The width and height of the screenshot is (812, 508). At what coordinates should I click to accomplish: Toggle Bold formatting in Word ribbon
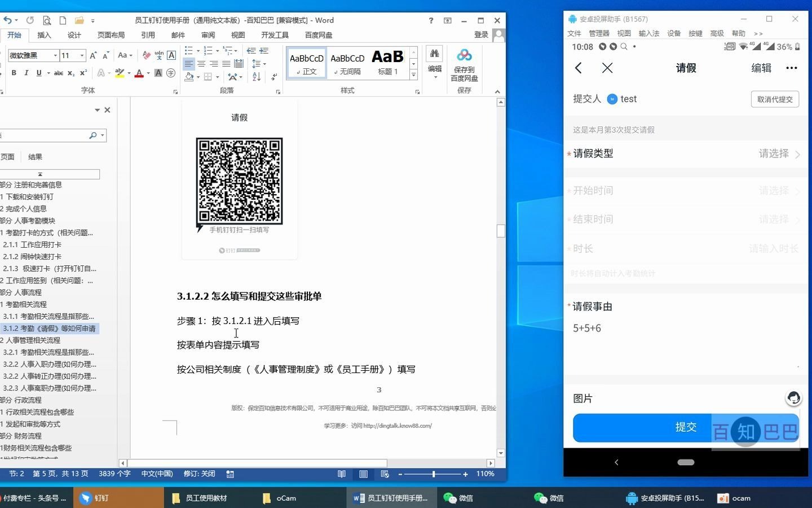coord(14,73)
